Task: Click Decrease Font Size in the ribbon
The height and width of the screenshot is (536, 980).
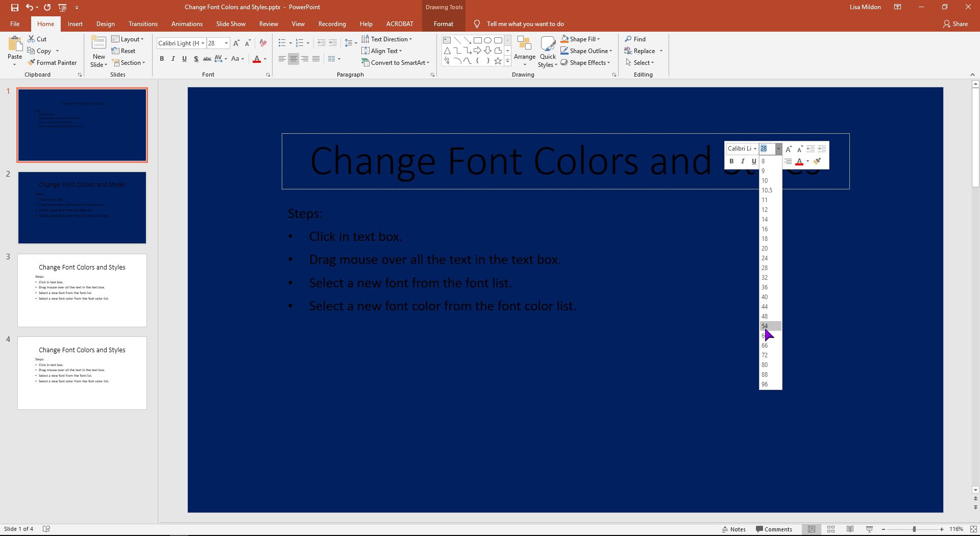Action: pyautogui.click(x=248, y=43)
